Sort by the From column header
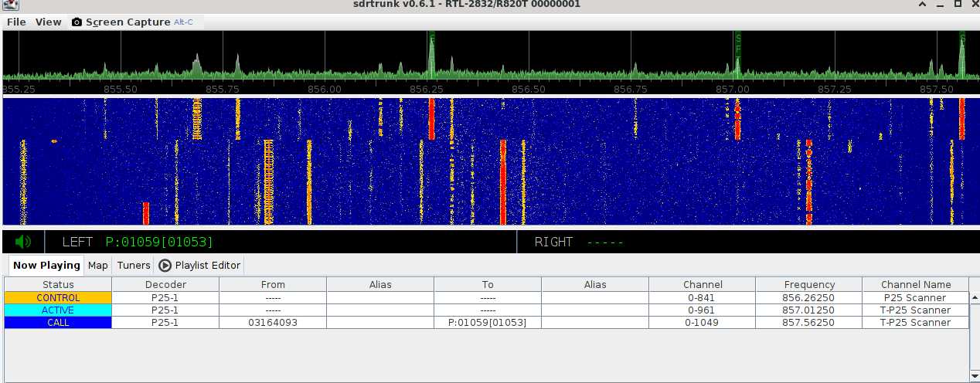 [273, 285]
